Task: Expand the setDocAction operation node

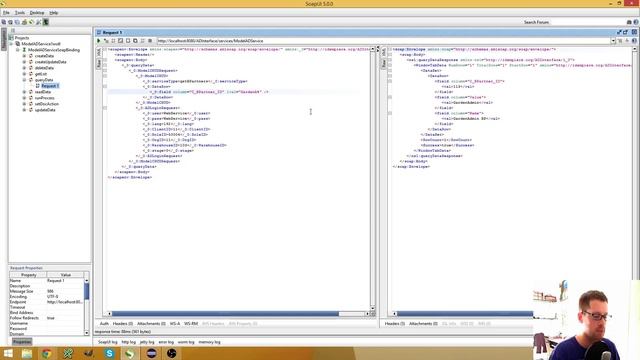Action: click(x=24, y=104)
